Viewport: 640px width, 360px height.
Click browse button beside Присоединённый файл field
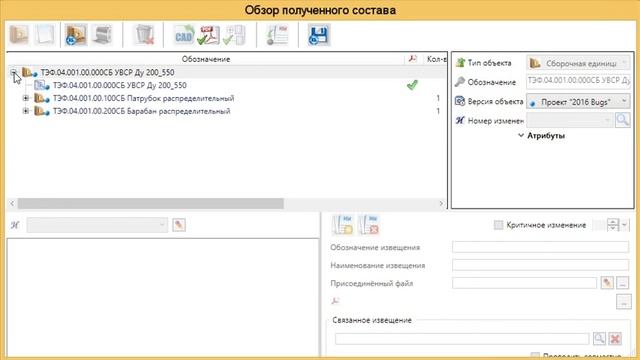point(622,282)
